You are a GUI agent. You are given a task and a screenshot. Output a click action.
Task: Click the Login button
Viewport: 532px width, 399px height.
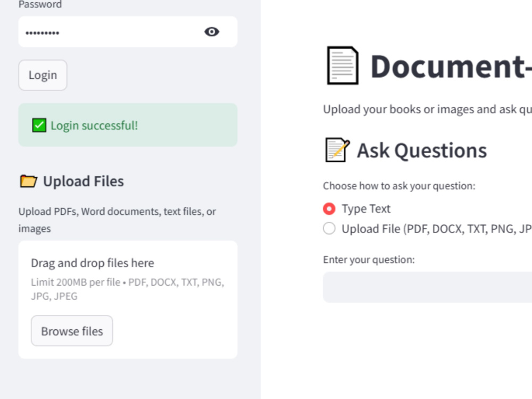[43, 75]
